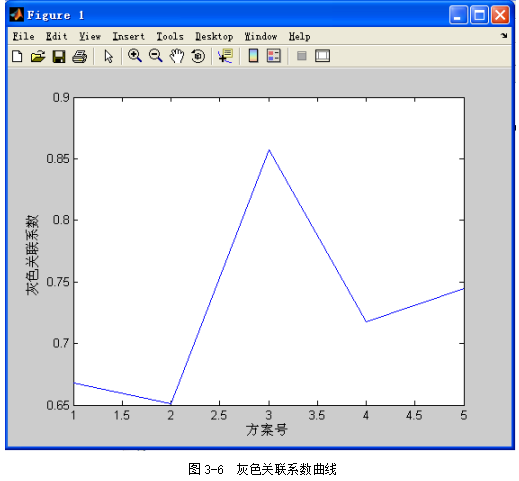Click the dock figure arrow at the menu bar's right end
Screen dimensions: 519x481
[x=504, y=35]
